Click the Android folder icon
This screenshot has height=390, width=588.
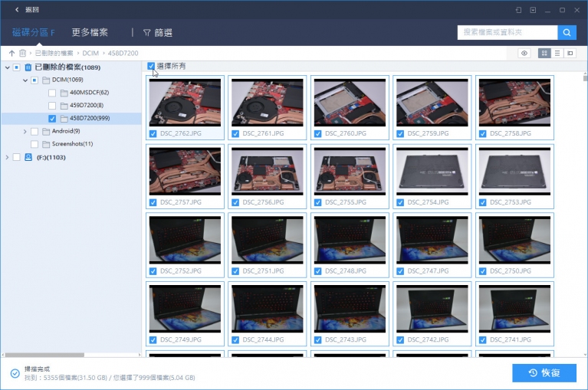(46, 132)
